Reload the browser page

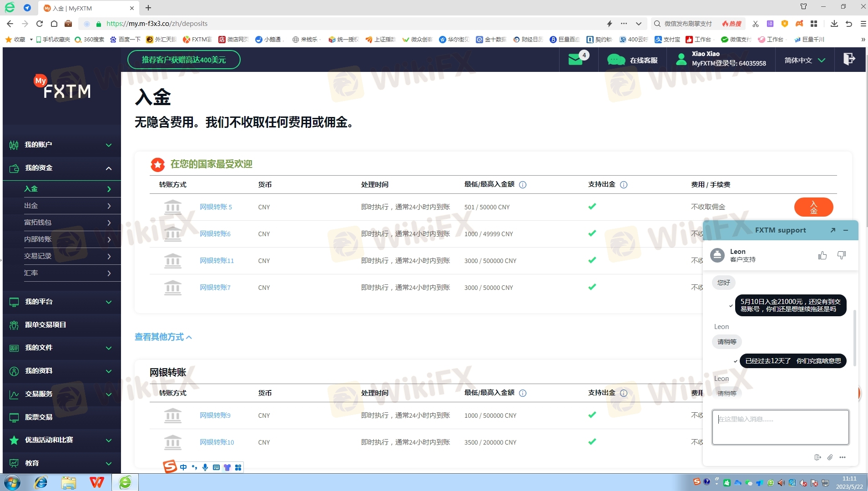40,24
